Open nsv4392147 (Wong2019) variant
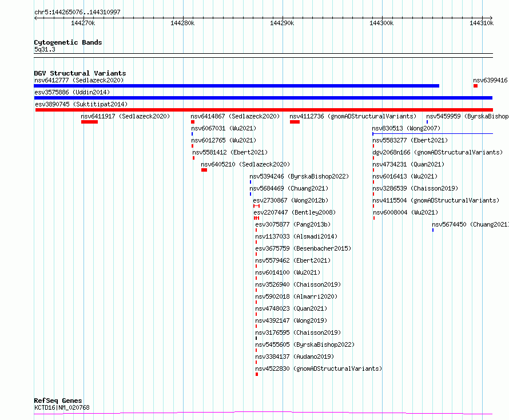The image size is (509, 420). (291, 320)
